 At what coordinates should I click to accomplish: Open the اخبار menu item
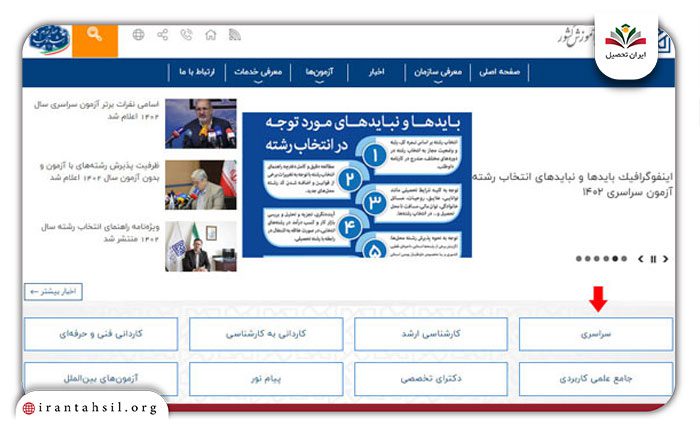coord(376,72)
